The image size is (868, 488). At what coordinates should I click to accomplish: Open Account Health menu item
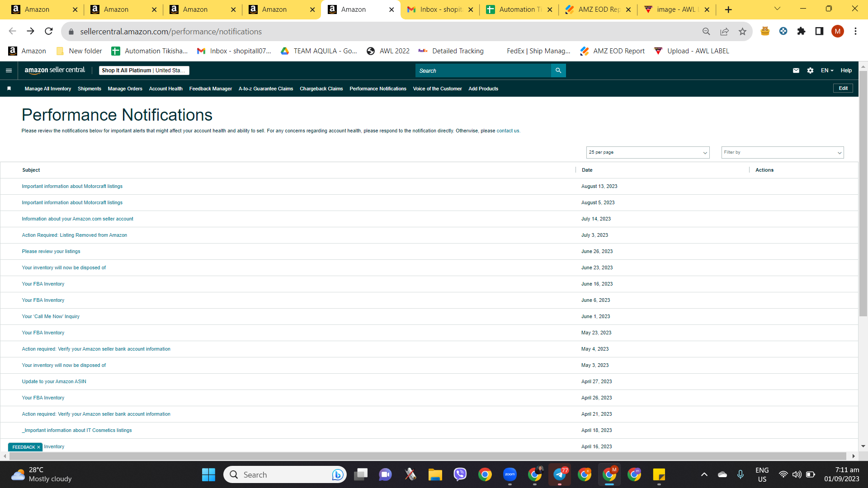click(166, 89)
